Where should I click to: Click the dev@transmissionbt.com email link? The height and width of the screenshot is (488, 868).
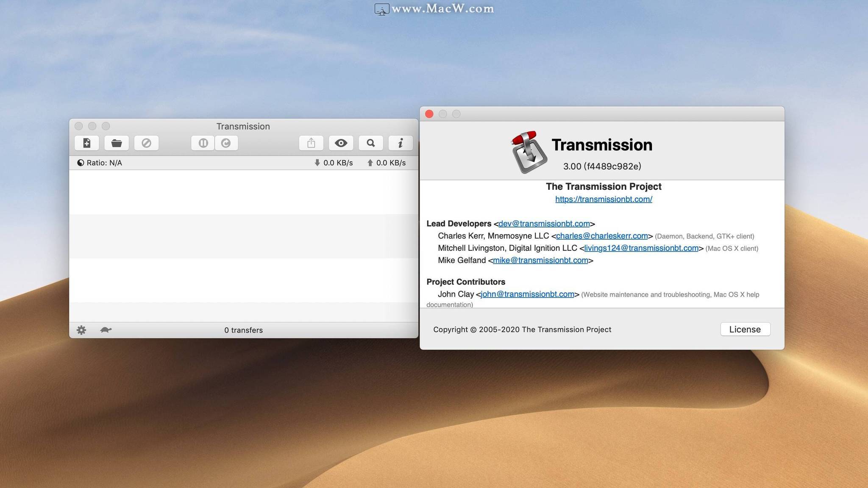click(544, 224)
